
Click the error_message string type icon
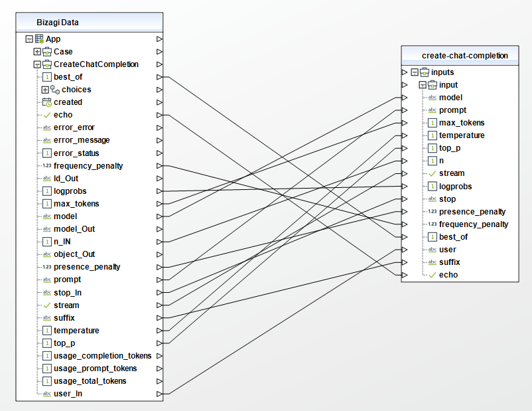coord(47,140)
